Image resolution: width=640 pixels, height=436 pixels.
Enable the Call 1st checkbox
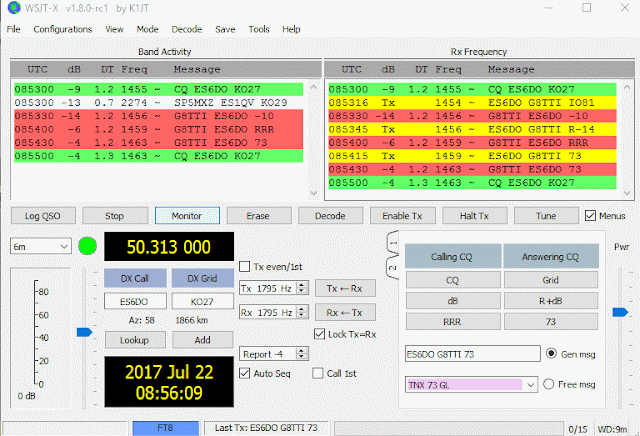[x=318, y=373]
